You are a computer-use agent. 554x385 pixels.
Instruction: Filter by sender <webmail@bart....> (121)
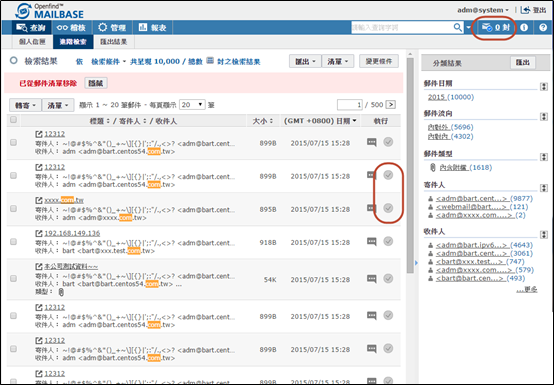click(482, 207)
